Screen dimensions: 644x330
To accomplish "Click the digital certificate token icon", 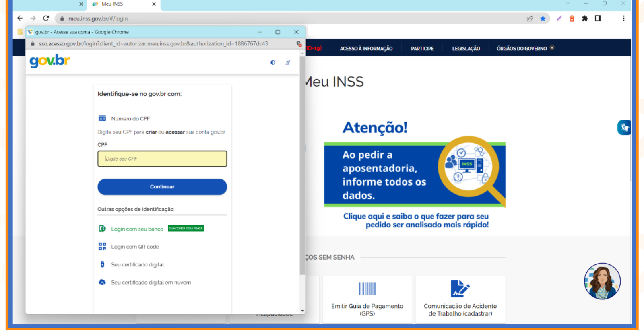I will [x=102, y=264].
